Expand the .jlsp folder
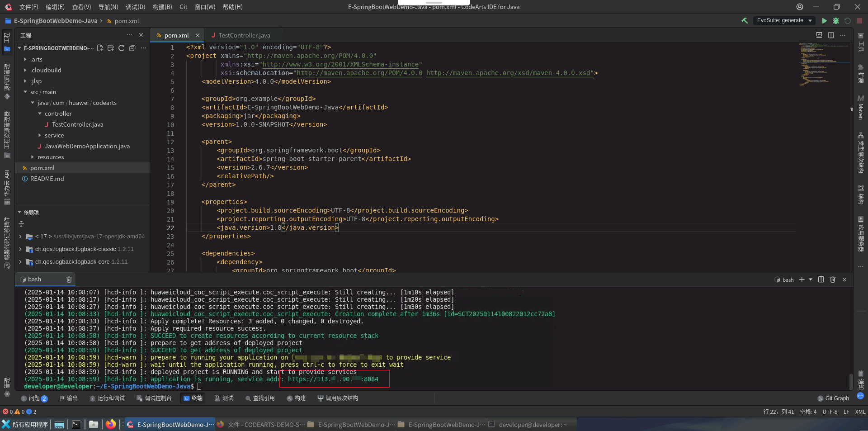 (25, 81)
